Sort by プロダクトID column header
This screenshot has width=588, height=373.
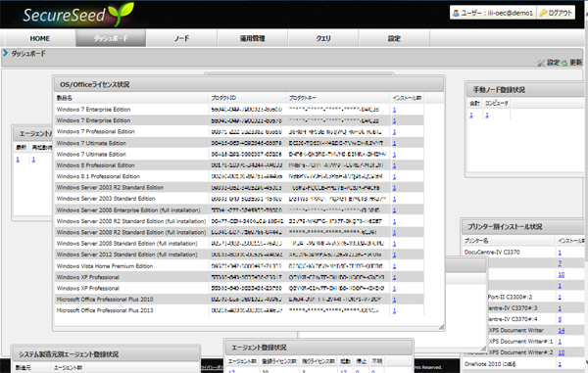pyautogui.click(x=248, y=98)
